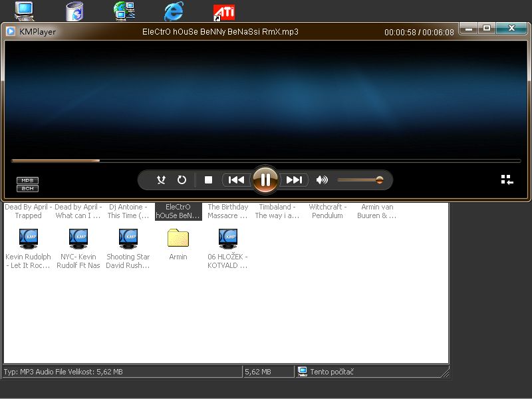This screenshot has width=532, height=399.
Task: Seek along the playback progress bar
Action: [266, 160]
